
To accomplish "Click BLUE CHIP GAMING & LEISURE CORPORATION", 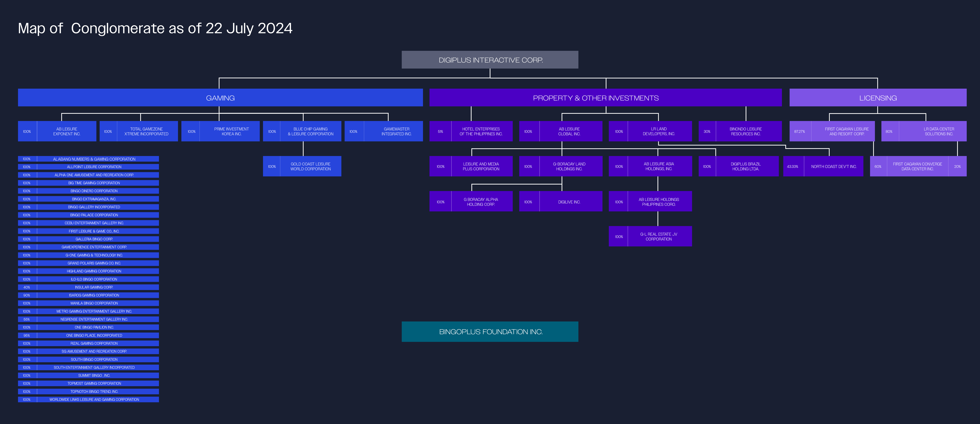I will coord(302,131).
